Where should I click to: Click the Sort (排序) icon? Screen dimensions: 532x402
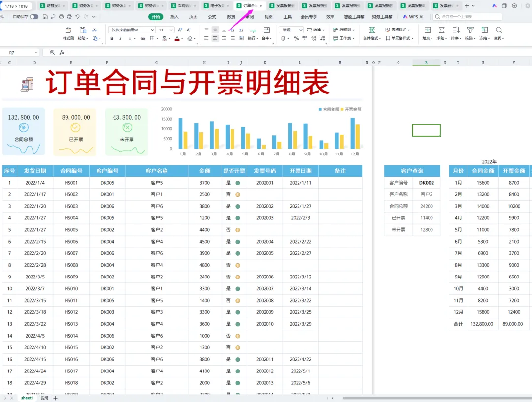point(456,30)
